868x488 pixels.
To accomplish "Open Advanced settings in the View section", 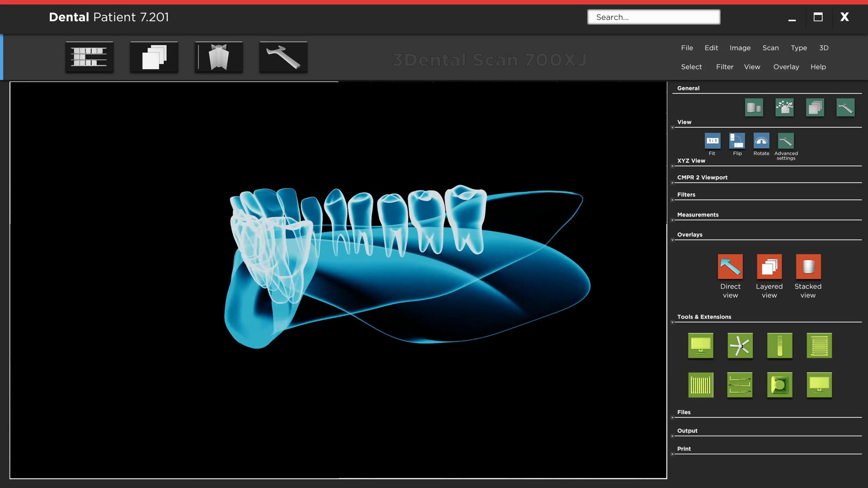I will point(786,141).
